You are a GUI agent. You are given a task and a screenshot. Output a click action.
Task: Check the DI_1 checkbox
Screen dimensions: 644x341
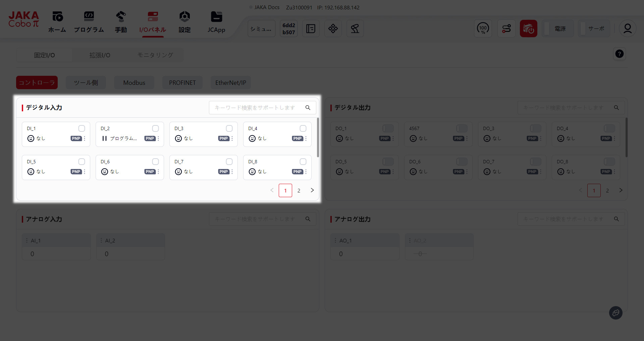tap(82, 128)
